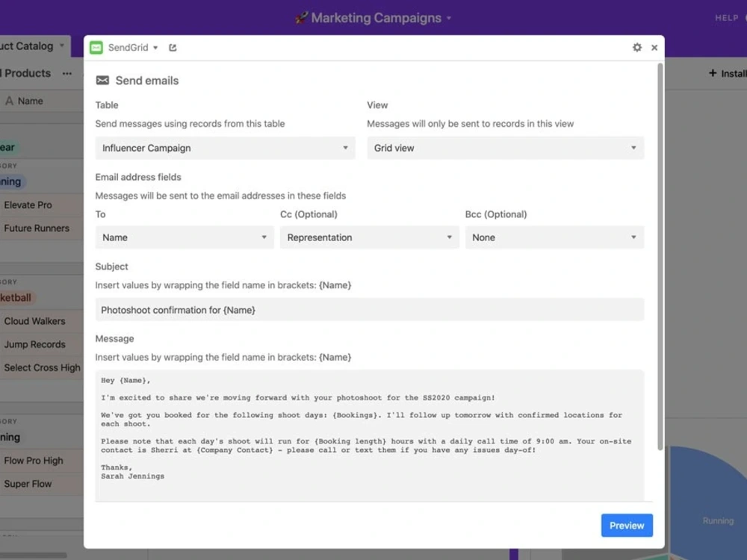Viewport: 747px width, 560px height.
Task: Open the SendGrid name dropdown arrow
Action: pyautogui.click(x=155, y=48)
